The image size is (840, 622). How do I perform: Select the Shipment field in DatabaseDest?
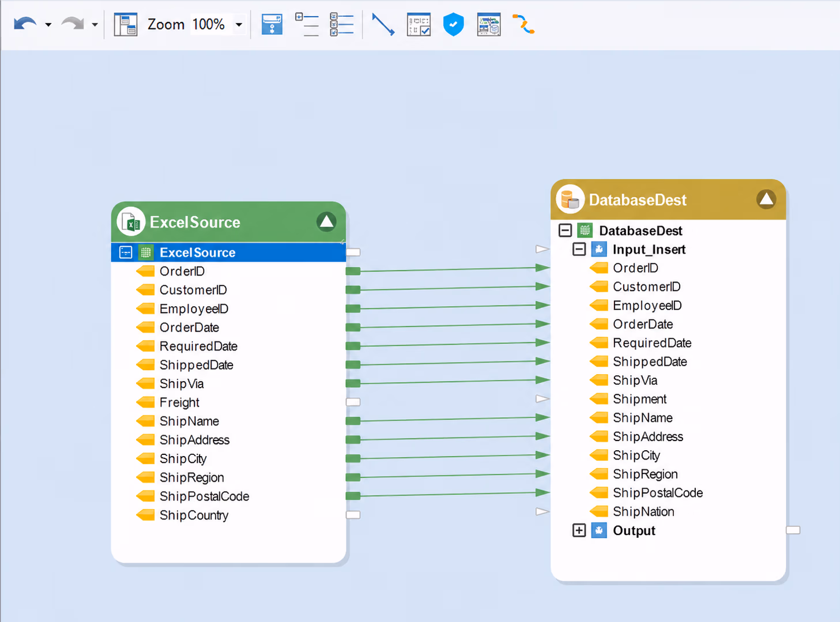pos(639,399)
